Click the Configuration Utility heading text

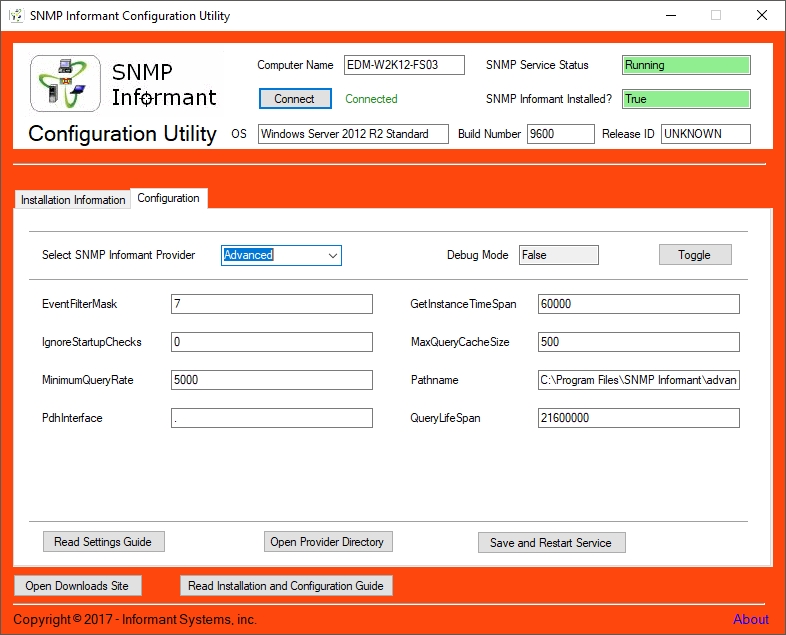tap(122, 134)
